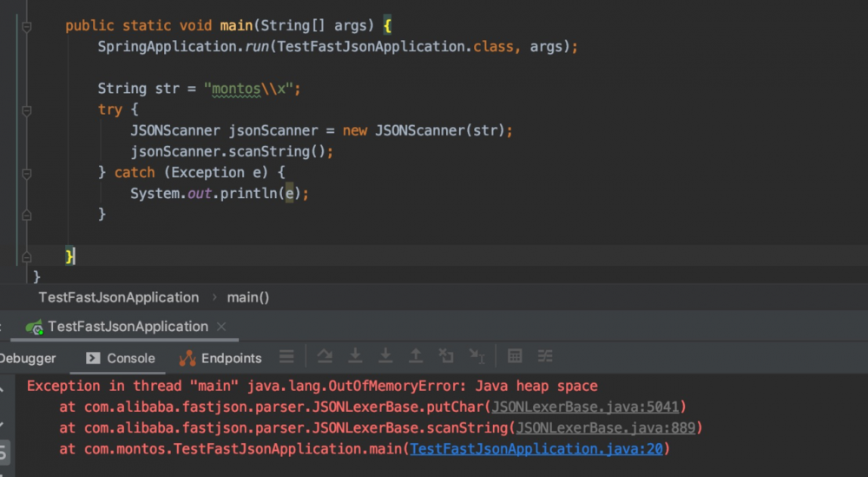Image resolution: width=868 pixels, height=477 pixels.
Task: Click 'String str' variable declaration
Action: tap(139, 89)
